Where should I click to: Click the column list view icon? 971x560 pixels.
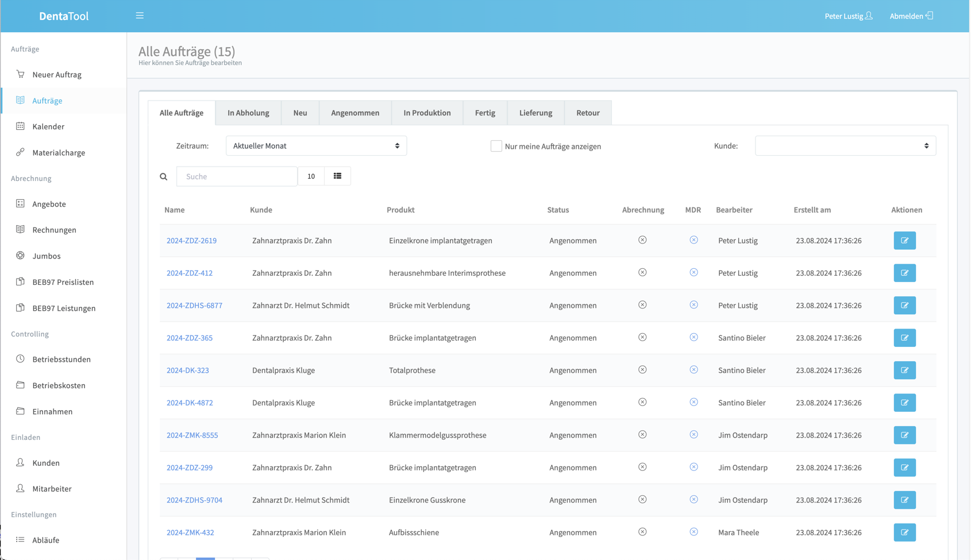[x=337, y=176]
